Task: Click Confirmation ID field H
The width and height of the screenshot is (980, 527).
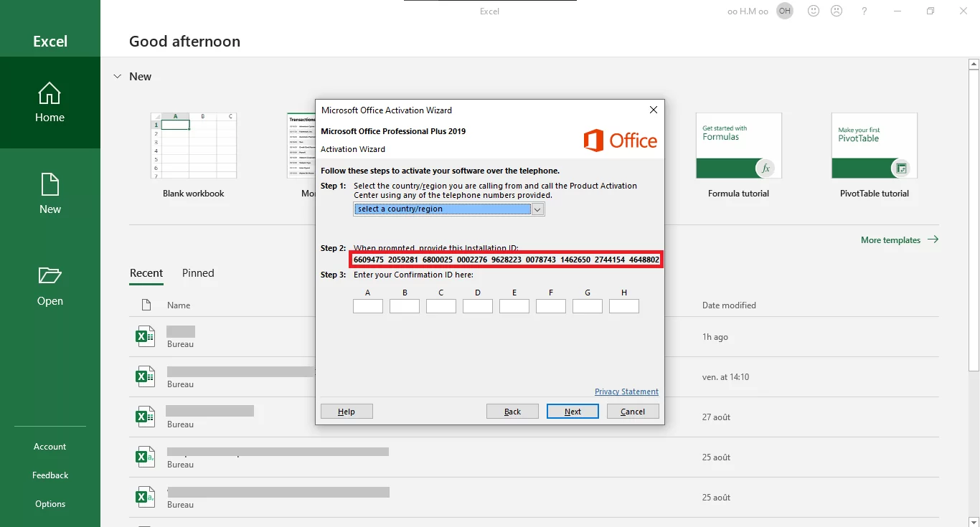Action: point(624,306)
